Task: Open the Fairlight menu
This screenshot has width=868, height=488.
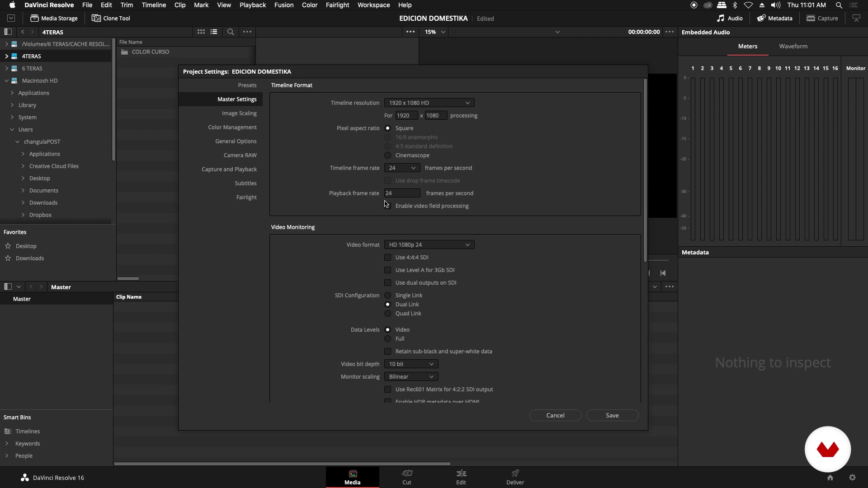Action: click(x=337, y=5)
